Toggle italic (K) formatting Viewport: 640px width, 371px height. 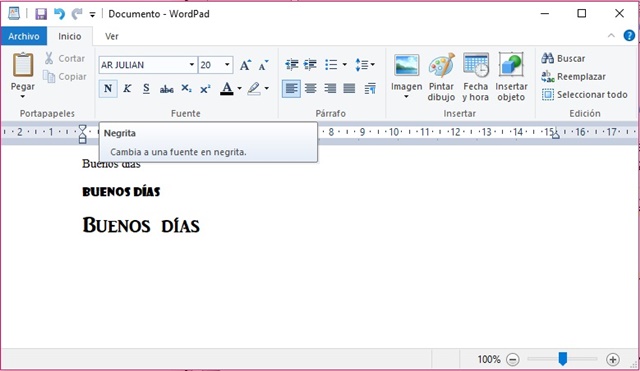[127, 89]
